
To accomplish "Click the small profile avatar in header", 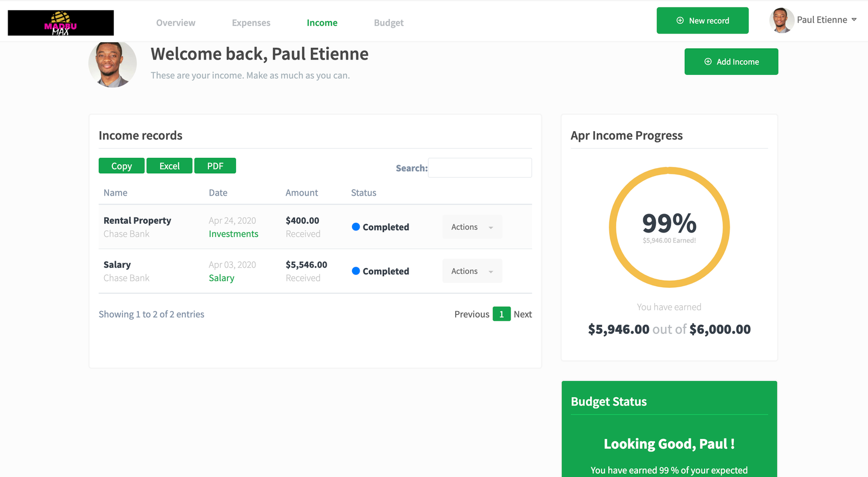I will (x=782, y=21).
